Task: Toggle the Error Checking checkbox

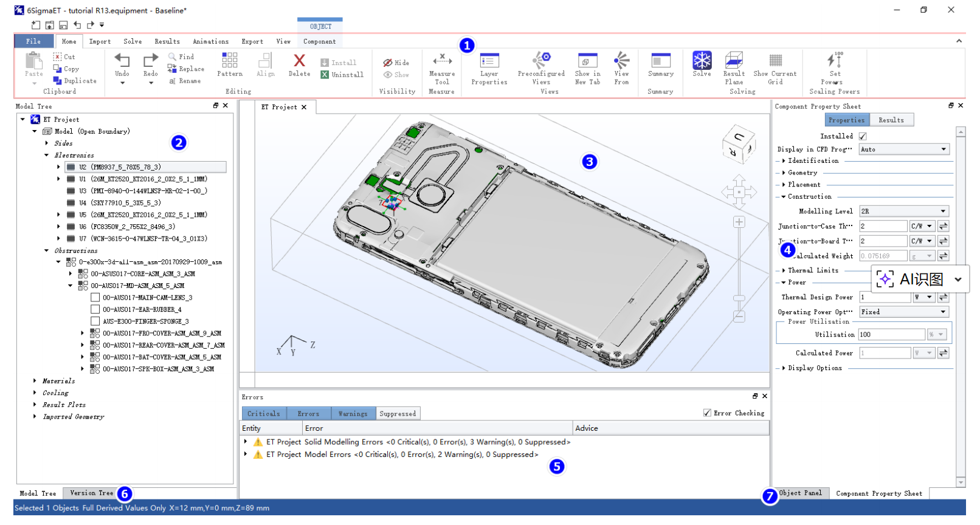Action: tap(707, 413)
